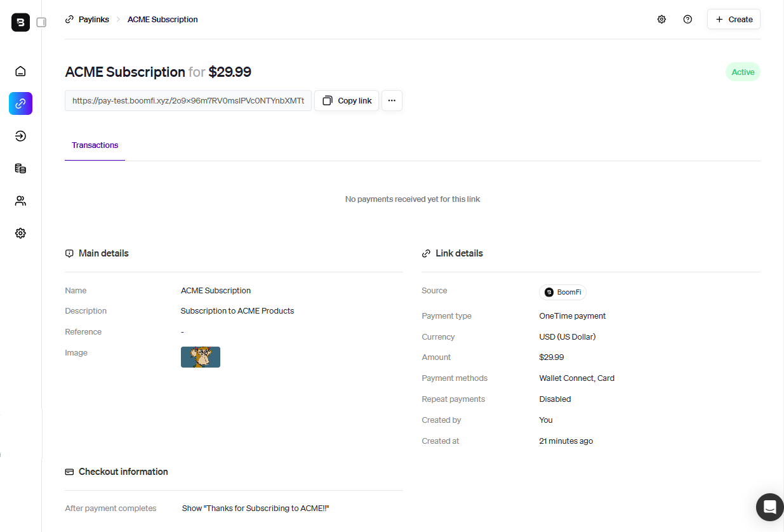Viewport: 784px width, 532px height.
Task: Open the paylink image thumbnail
Action: [x=201, y=357]
